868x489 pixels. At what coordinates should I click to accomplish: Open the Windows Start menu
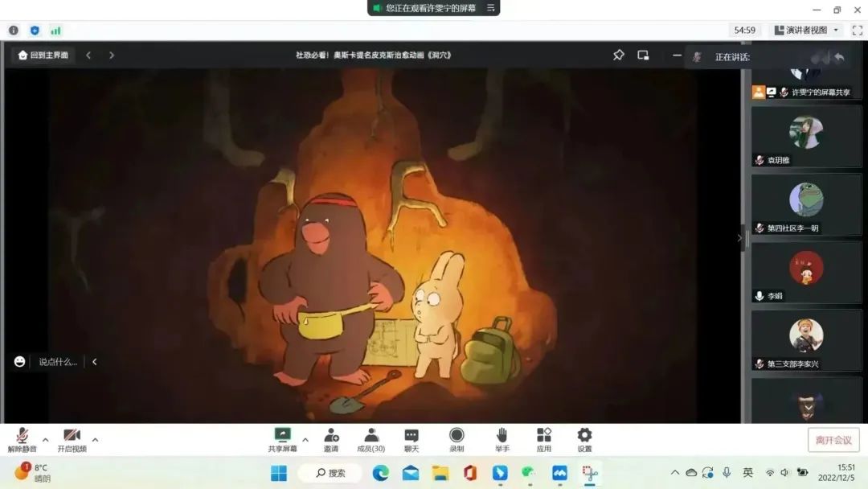[279, 474]
